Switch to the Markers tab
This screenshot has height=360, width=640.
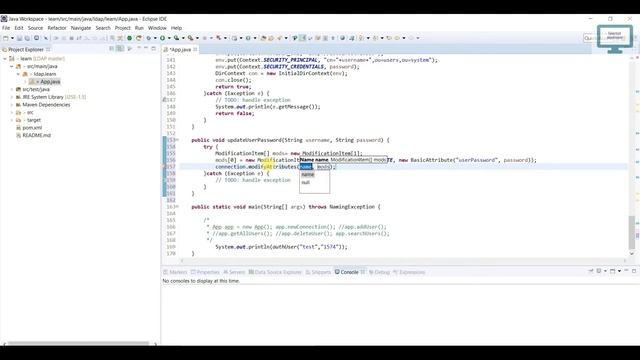click(175, 272)
